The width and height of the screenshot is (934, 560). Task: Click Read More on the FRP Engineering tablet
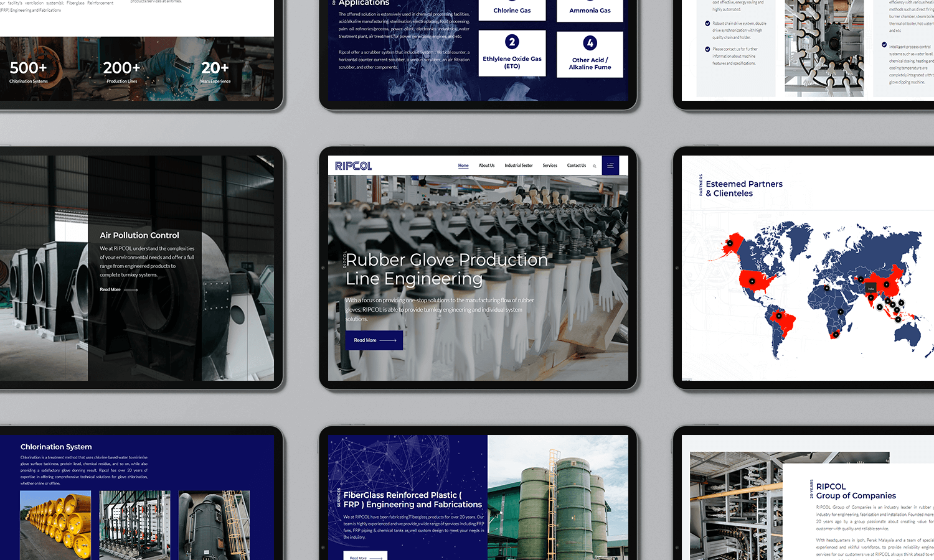tap(366, 556)
